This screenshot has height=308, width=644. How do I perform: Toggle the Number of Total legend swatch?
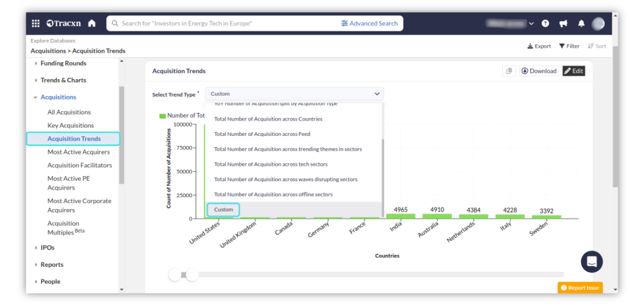coord(163,116)
